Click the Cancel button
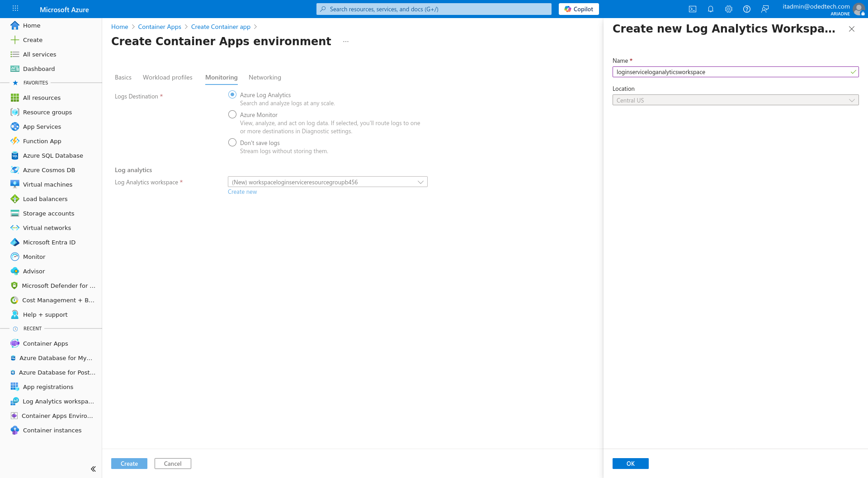The height and width of the screenshot is (478, 868). tap(173, 464)
